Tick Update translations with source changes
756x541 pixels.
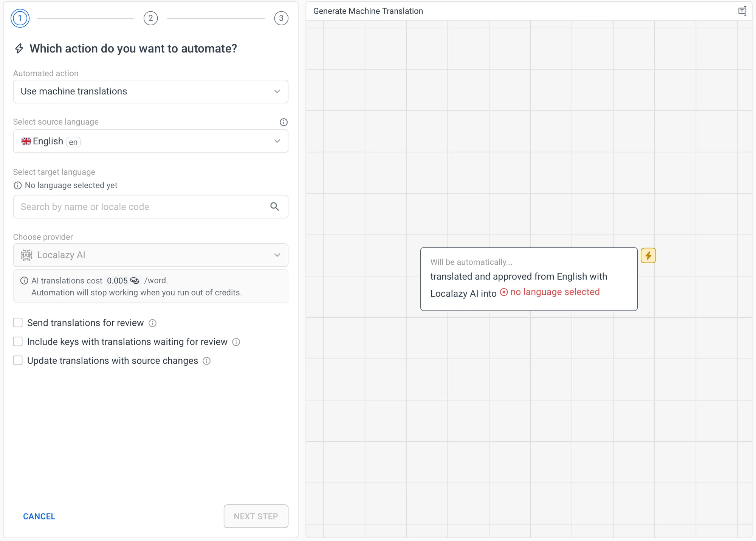18,360
